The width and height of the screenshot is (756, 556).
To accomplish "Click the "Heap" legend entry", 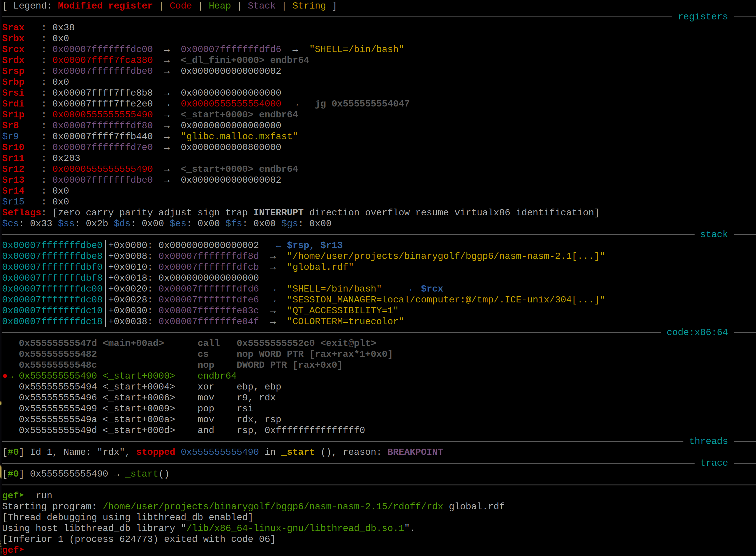I will click(x=220, y=6).
